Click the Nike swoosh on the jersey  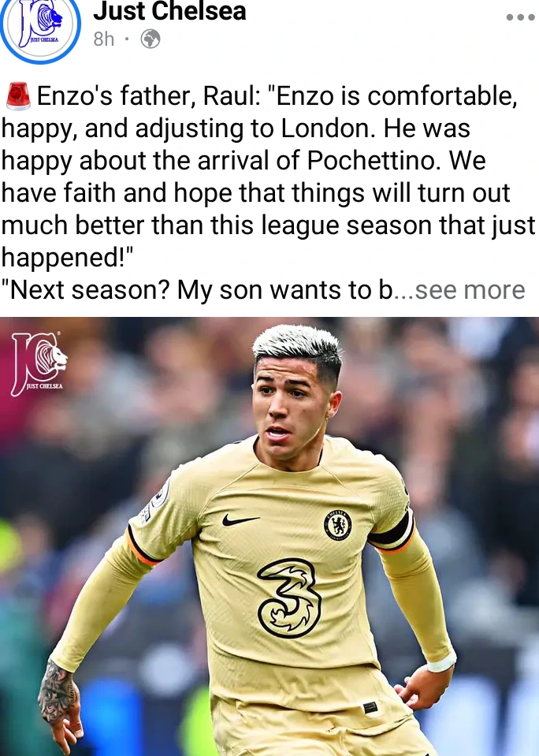tap(240, 520)
